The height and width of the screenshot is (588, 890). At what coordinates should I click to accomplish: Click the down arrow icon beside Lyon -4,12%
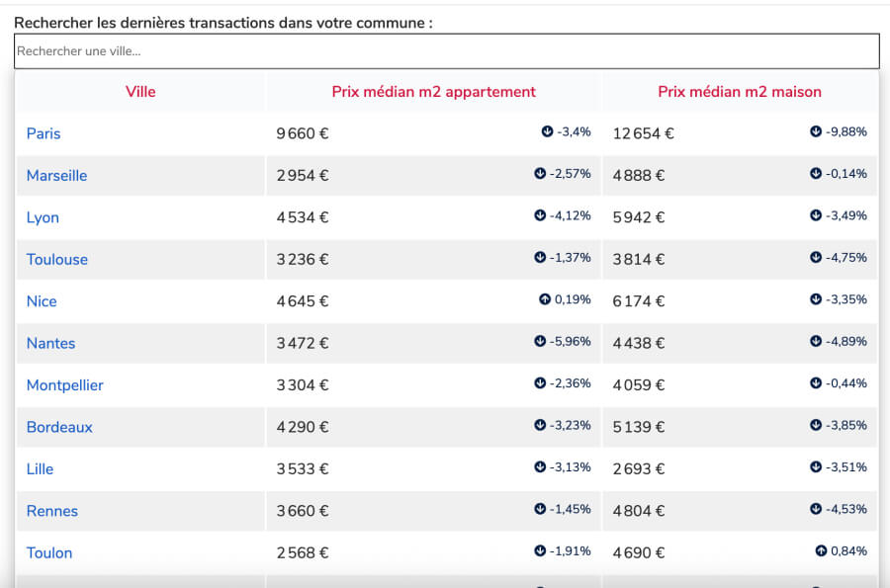point(540,215)
